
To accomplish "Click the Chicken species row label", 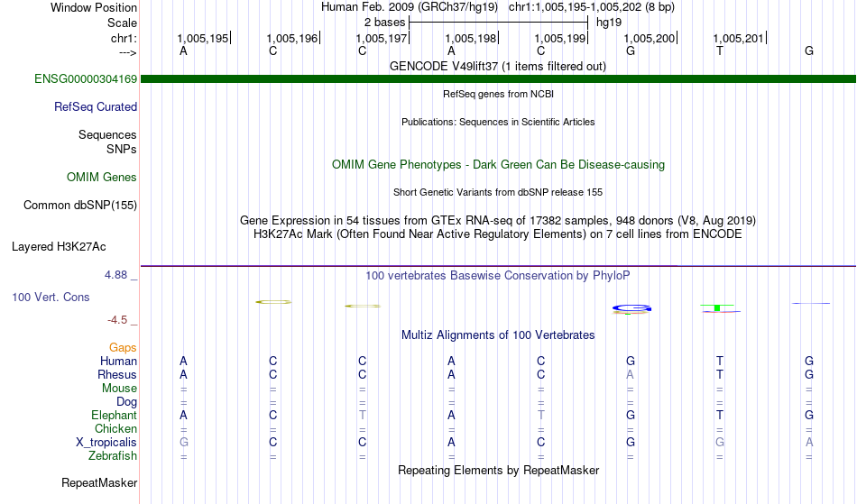I will [x=115, y=429].
